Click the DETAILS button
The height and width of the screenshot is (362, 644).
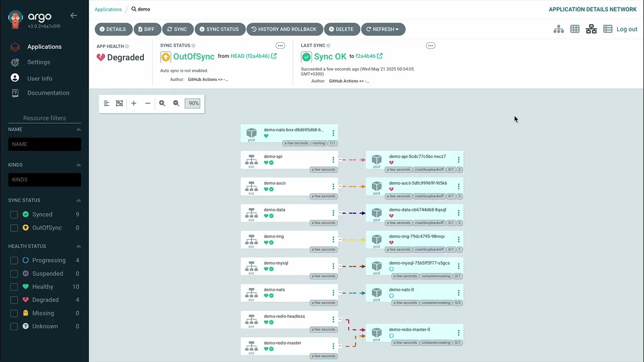(x=113, y=29)
